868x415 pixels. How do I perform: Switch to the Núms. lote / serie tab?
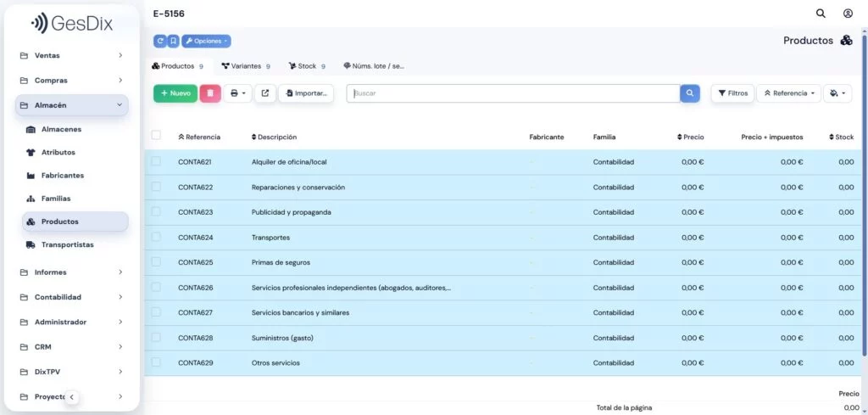(374, 66)
